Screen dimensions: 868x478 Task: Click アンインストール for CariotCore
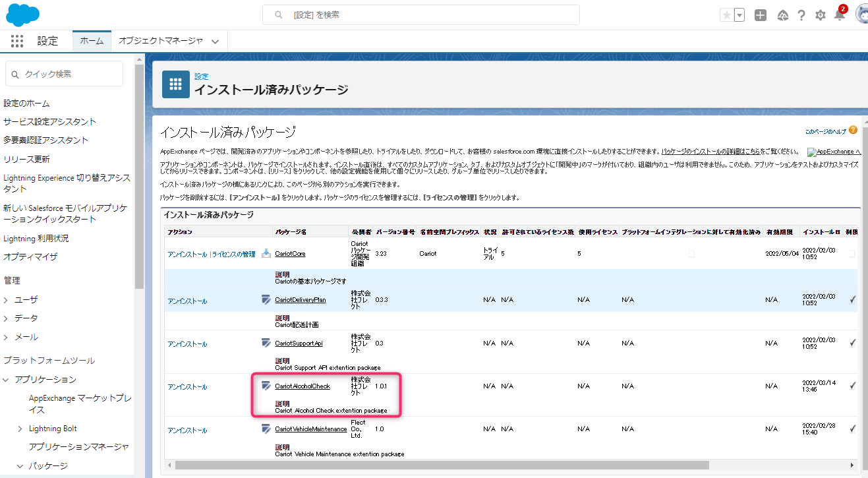[187, 254]
